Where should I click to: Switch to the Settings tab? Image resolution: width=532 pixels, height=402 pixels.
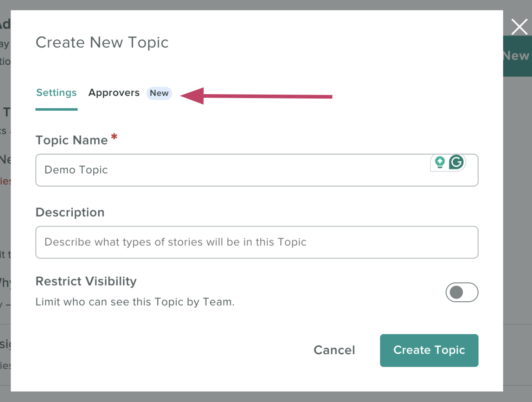[x=57, y=93]
